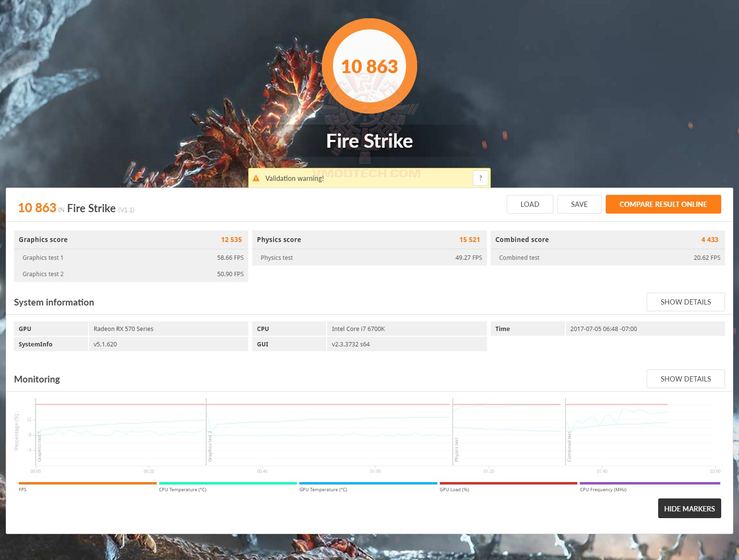This screenshot has width=739, height=560.
Task: Click COMPARE RESULT ONLINE
Action: click(663, 204)
